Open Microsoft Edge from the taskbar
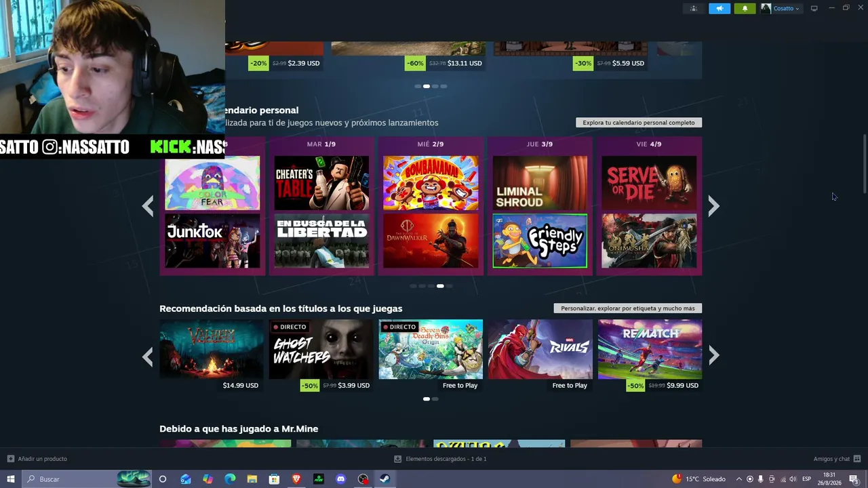This screenshot has height=488, width=868. tap(230, 479)
